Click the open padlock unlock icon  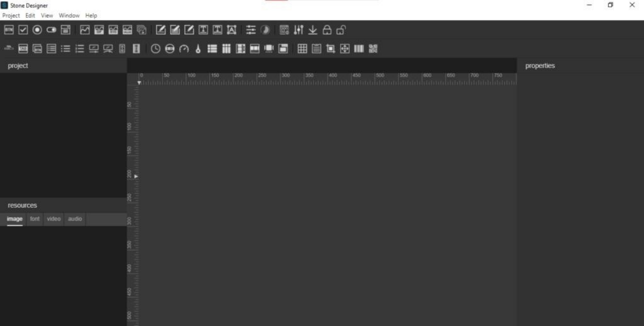[x=341, y=30]
